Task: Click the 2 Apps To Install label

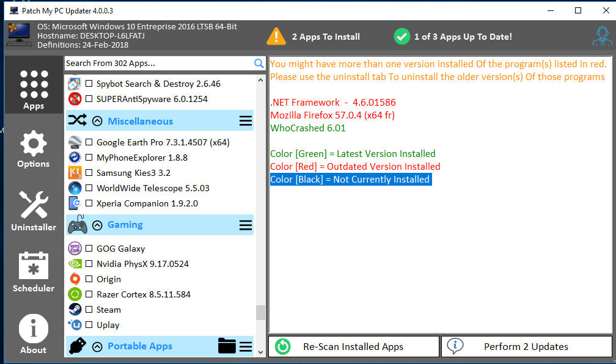Action: coord(326,37)
